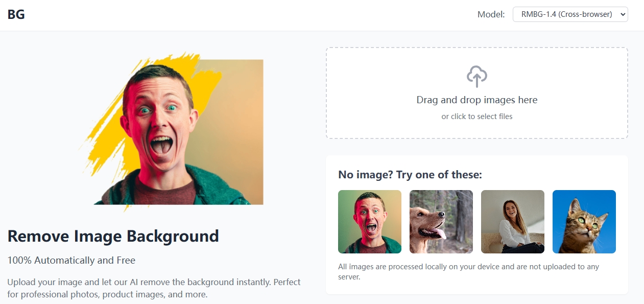Select the cat sample image

click(x=584, y=221)
